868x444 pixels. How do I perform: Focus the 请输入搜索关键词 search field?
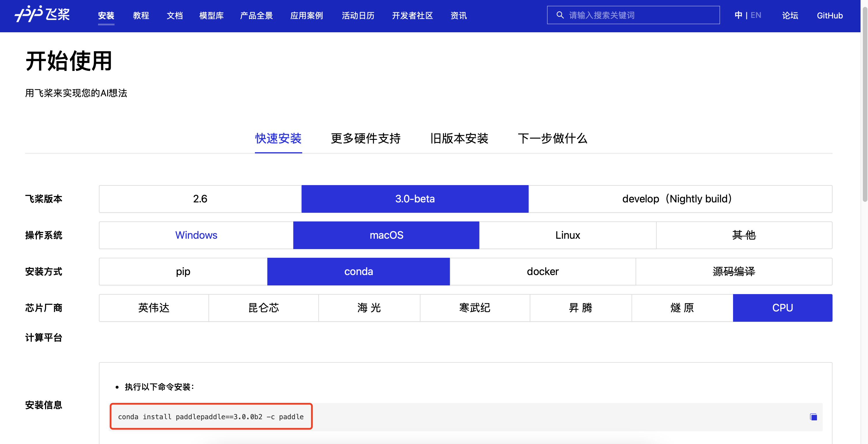(x=633, y=15)
